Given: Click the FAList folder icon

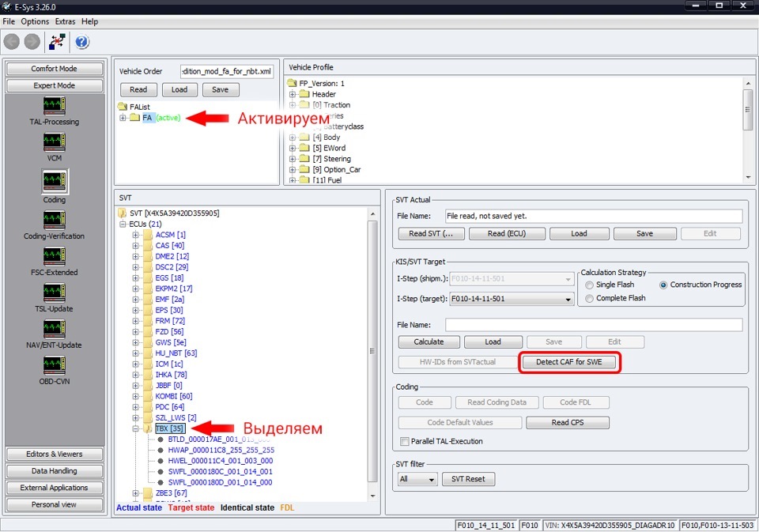Looking at the screenshot, I should pos(123,107).
